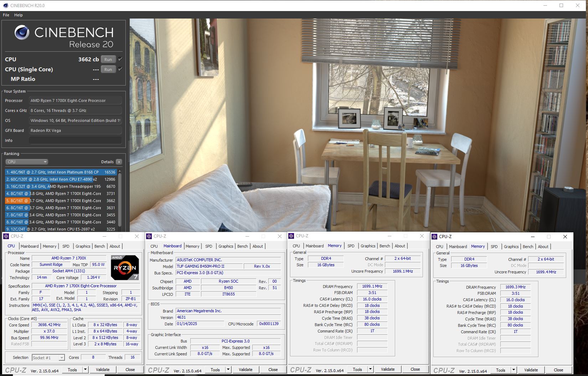This screenshot has width=588, height=376.
Task: Select ranking entry Intel Xeon E5-2697 v2
Action: click(61, 229)
